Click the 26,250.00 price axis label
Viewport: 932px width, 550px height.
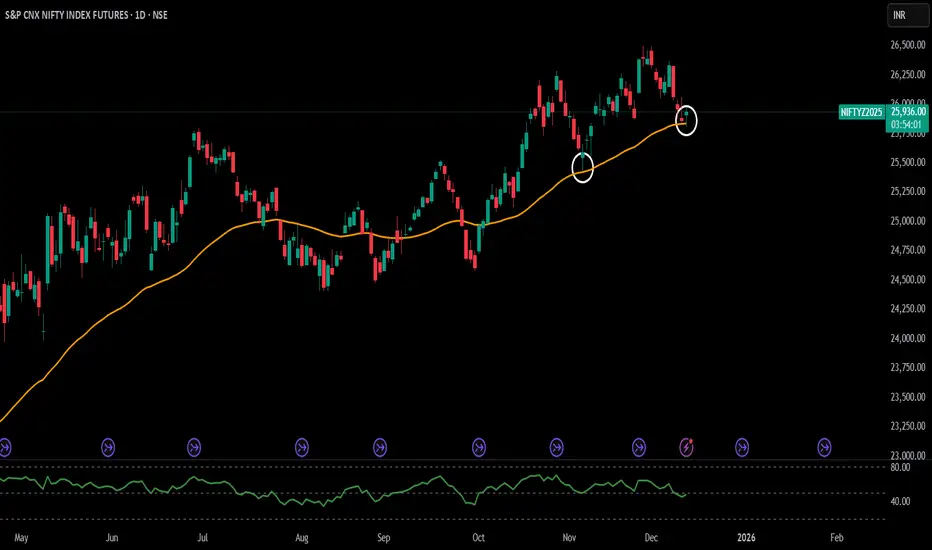908,74
